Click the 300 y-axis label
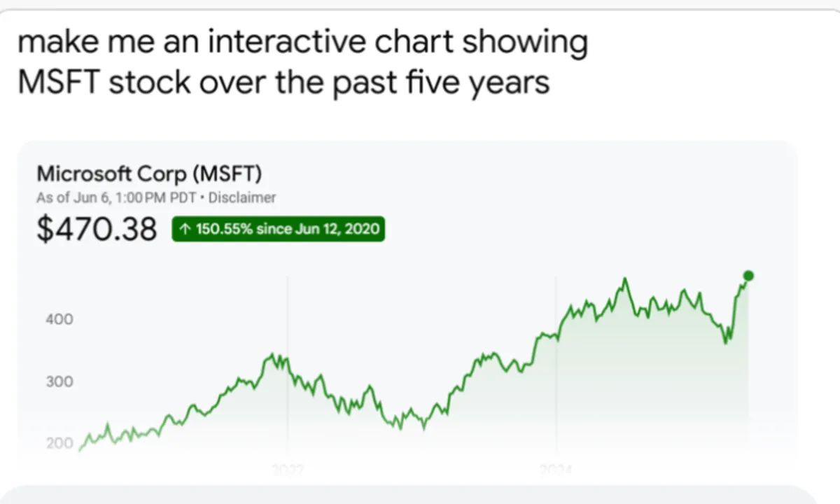The width and height of the screenshot is (840, 504). [x=59, y=382]
